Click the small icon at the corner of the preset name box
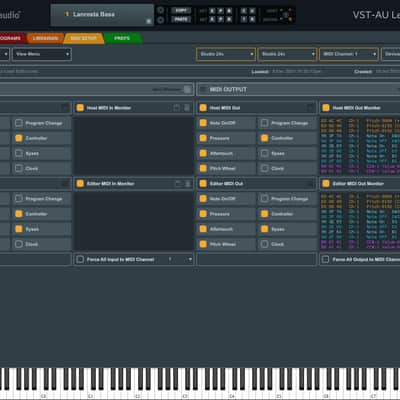The height and width of the screenshot is (400, 400). pos(149,21)
